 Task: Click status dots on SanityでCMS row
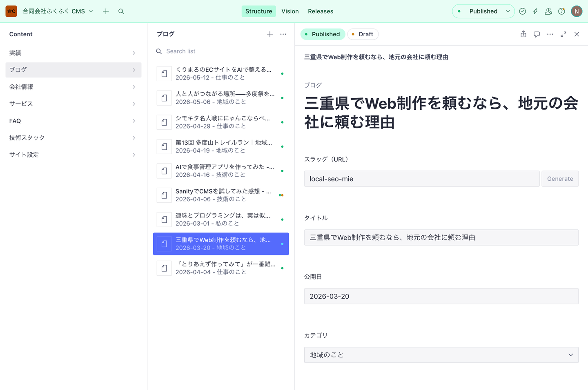tap(281, 195)
